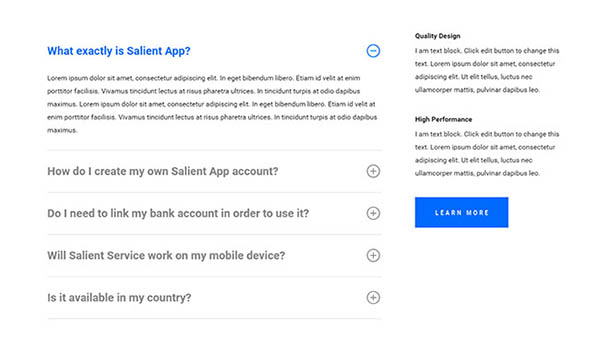Click the Learn More button
600x364 pixels.
coord(461,212)
